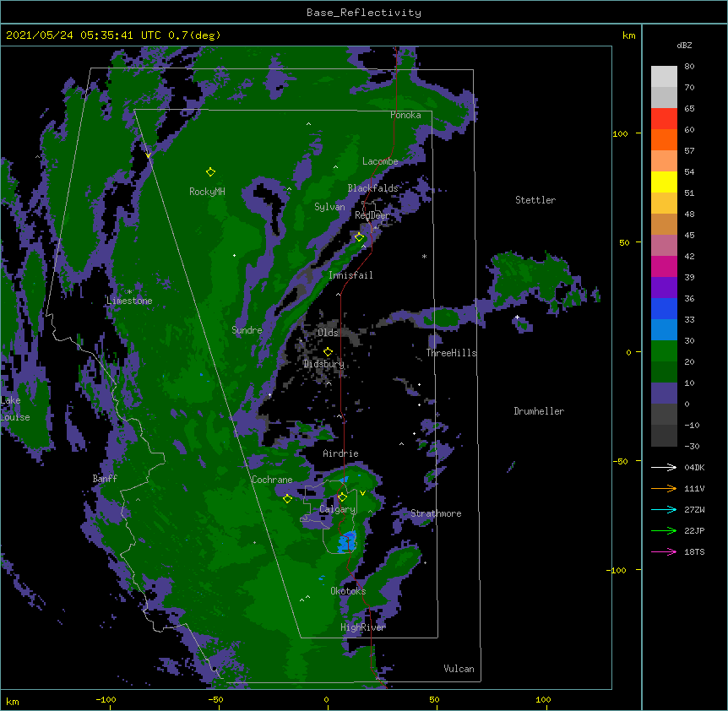
Task: Click the yellow diamond marker inside Calgary
Action: coord(342,497)
